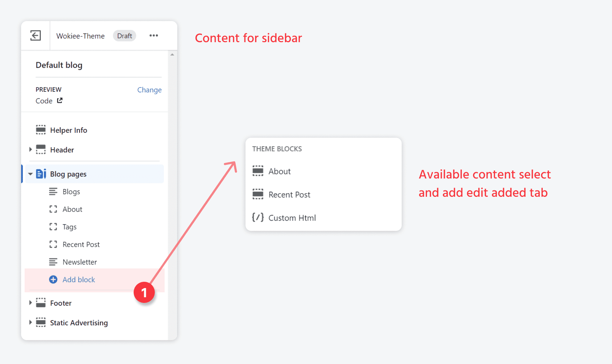Choose Custom Html from Theme Blocks menu

[x=292, y=218]
